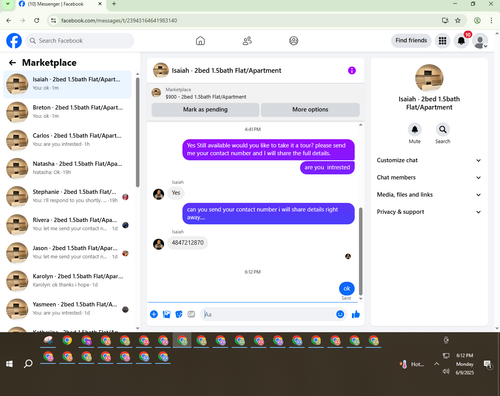Expand Chat members section
Screen dimensions: 500x396
pyautogui.click(x=429, y=177)
